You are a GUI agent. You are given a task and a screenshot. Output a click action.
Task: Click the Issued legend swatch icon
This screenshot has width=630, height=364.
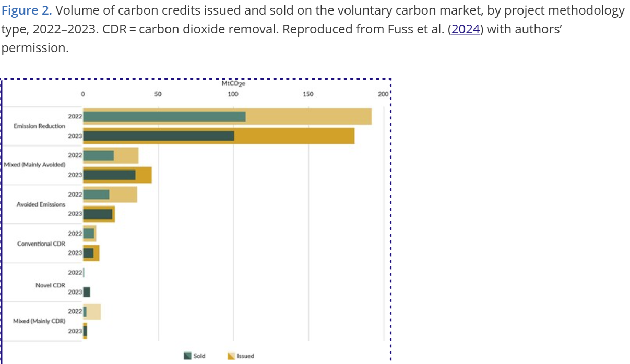point(231,356)
